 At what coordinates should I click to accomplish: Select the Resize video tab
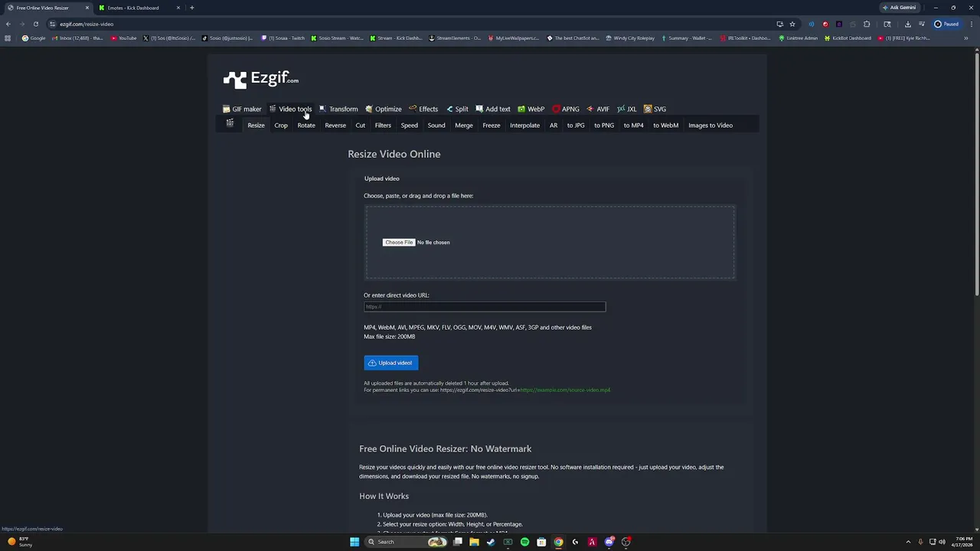pyautogui.click(x=256, y=126)
